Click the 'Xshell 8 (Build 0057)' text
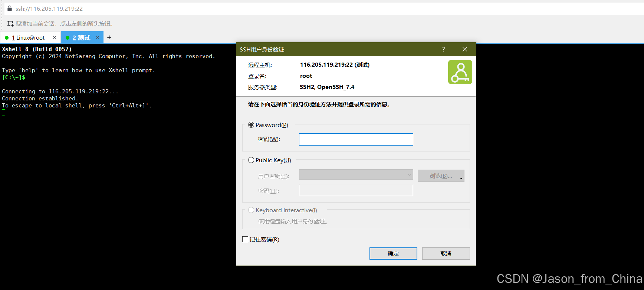 (37, 49)
